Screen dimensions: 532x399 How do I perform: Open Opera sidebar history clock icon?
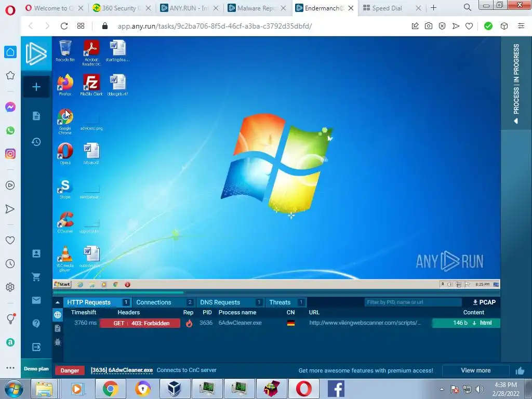coord(10,263)
